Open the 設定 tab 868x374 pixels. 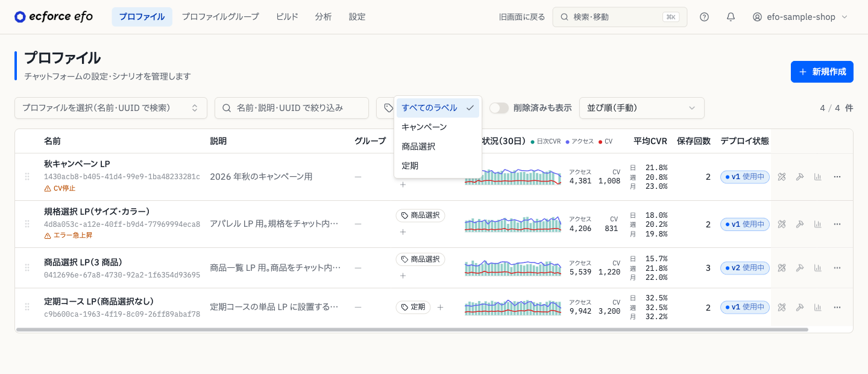pos(357,17)
